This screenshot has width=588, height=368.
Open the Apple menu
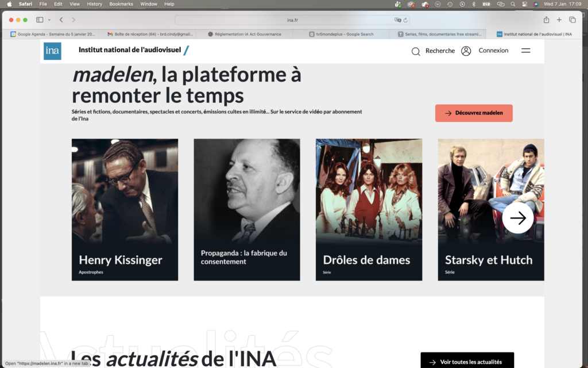pos(9,4)
